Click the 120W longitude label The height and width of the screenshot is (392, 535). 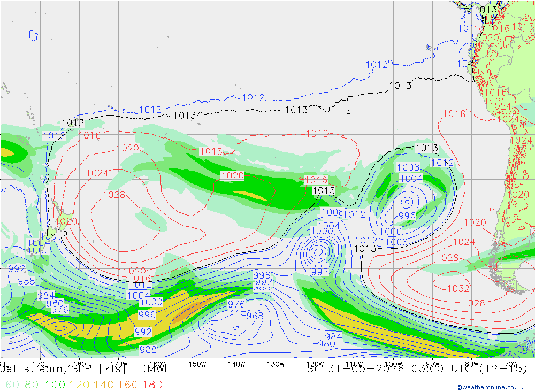[315, 364]
